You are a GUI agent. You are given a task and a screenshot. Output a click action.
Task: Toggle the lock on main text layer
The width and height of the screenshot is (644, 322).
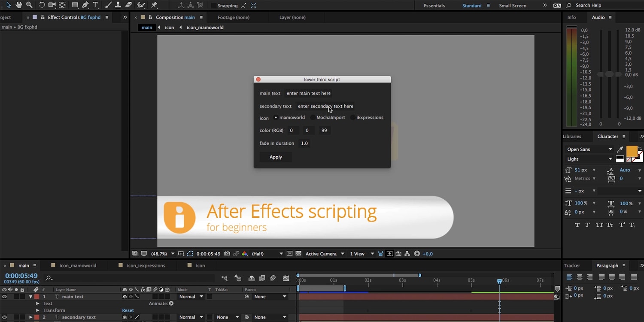click(22, 297)
